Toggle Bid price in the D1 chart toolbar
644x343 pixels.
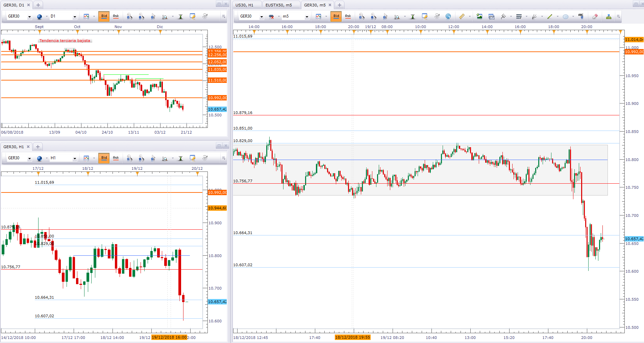click(x=104, y=16)
